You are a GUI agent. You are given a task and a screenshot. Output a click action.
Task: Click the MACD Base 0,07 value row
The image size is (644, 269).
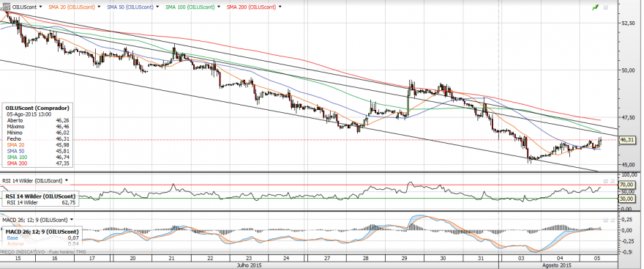[x=43, y=237]
